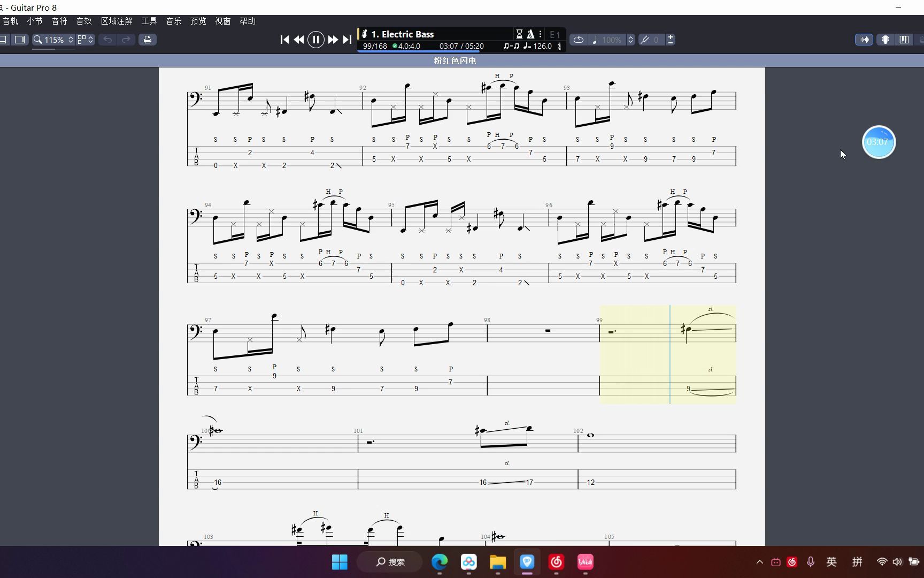Jump to first bar with skip-to-start button

click(284, 40)
